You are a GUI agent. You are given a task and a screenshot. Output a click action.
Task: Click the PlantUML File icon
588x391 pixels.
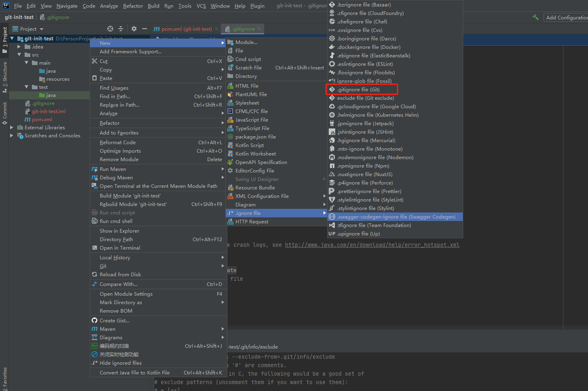pos(230,94)
